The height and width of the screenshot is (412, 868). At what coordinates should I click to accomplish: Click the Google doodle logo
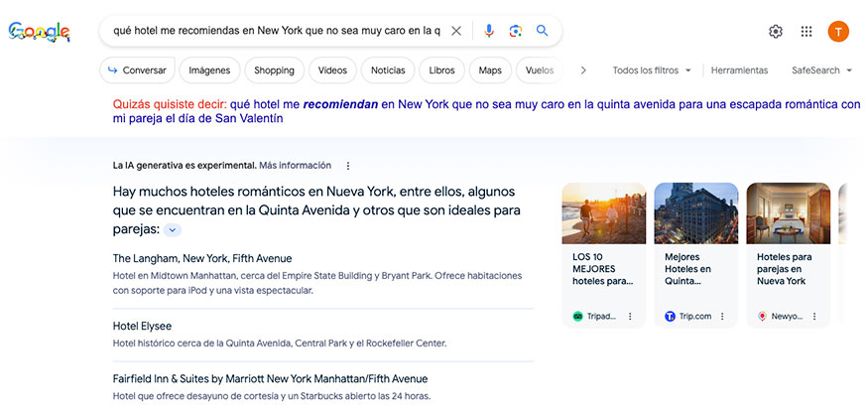[x=39, y=32]
